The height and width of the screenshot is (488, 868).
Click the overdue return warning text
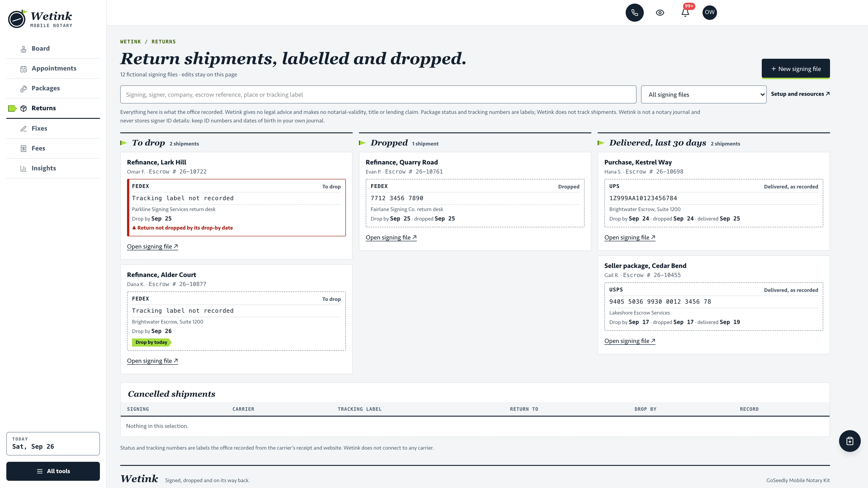[182, 228]
